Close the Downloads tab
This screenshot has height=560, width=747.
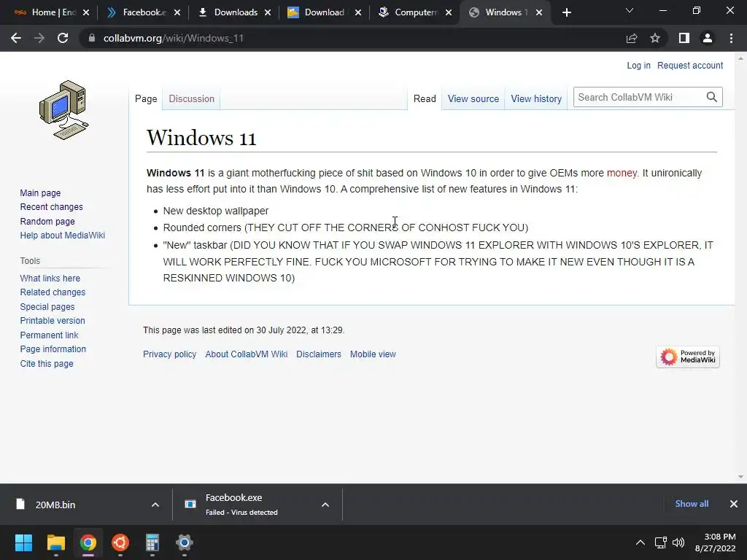[x=268, y=12]
